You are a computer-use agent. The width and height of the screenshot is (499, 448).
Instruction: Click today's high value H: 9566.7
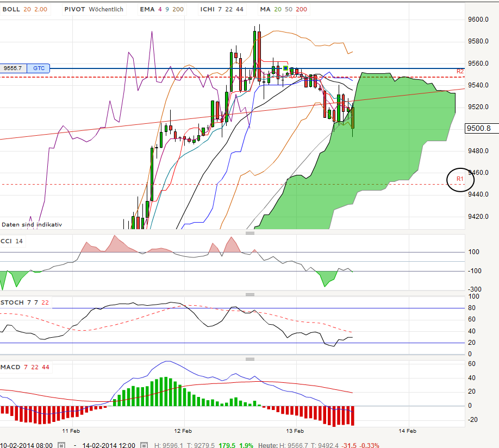294,445
